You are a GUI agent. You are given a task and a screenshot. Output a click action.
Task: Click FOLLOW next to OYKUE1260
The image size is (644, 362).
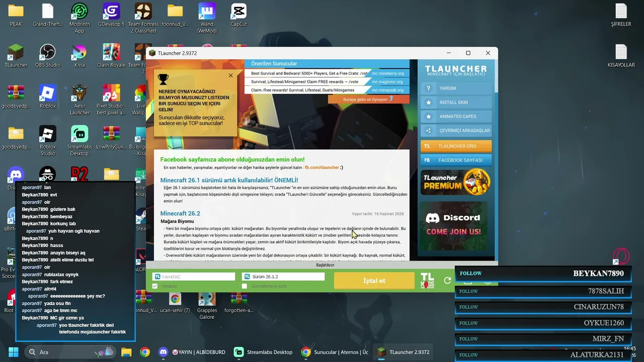point(469,323)
